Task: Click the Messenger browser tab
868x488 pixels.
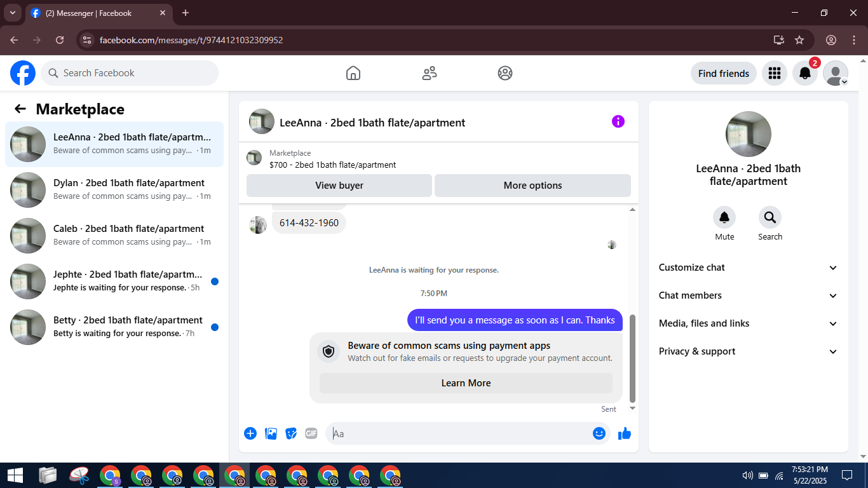Action: tap(99, 13)
